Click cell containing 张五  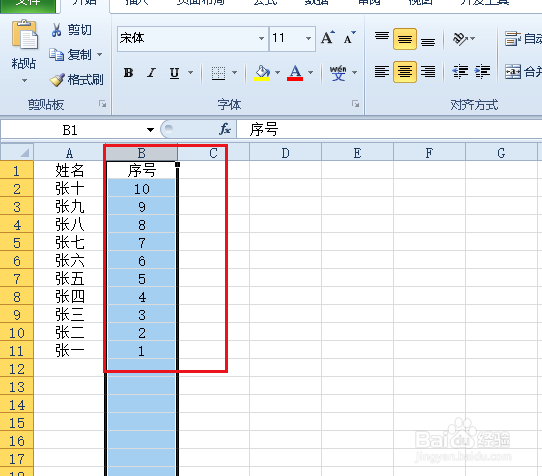69,278
